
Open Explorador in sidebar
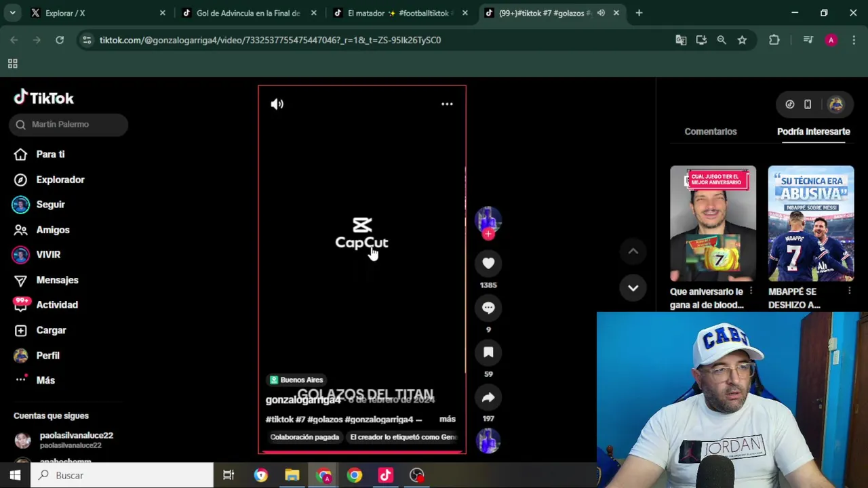point(60,180)
